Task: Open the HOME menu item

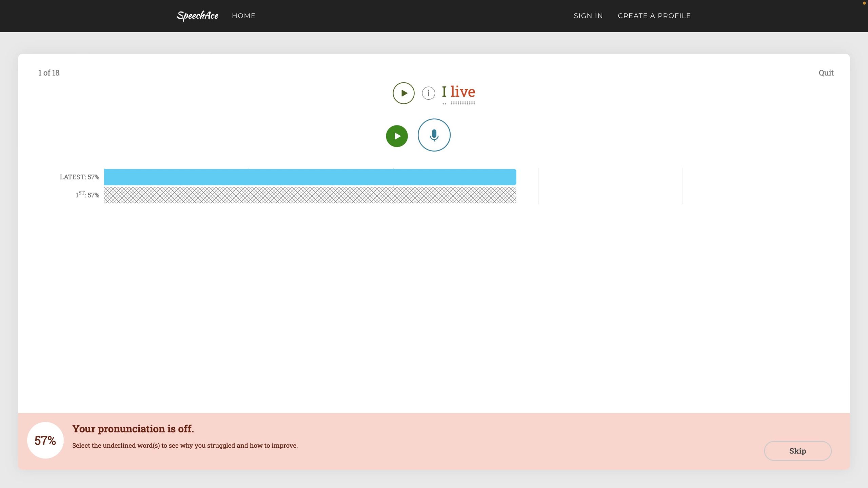Action: (243, 16)
